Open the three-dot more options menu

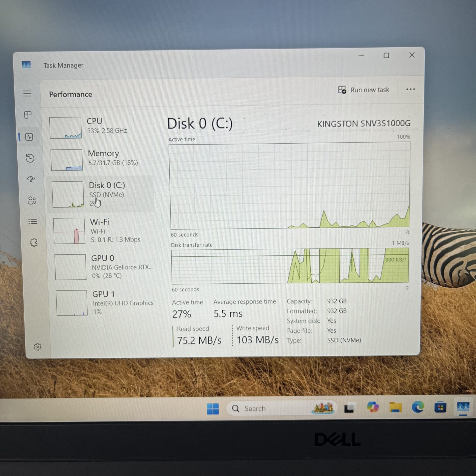[x=411, y=89]
